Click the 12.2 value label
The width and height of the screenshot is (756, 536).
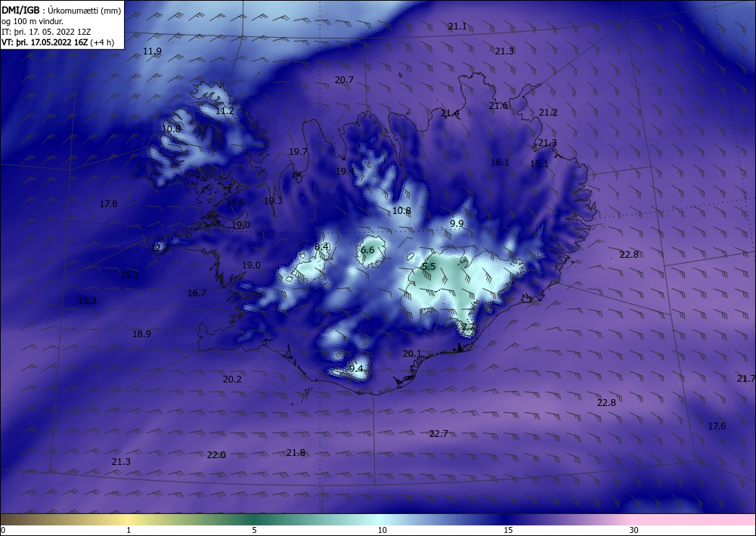point(160,248)
